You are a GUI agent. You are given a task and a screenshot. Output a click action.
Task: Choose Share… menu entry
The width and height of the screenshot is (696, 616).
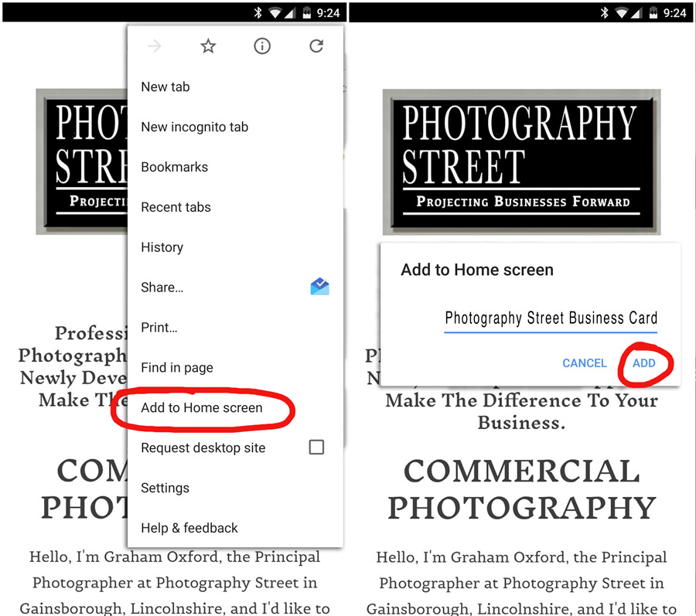coord(162,288)
